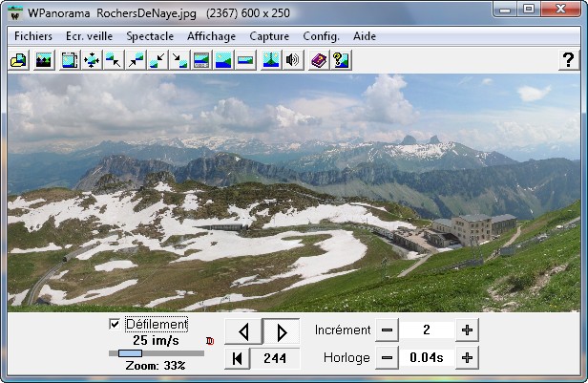Decrease Incrément with the minus button

click(387, 330)
